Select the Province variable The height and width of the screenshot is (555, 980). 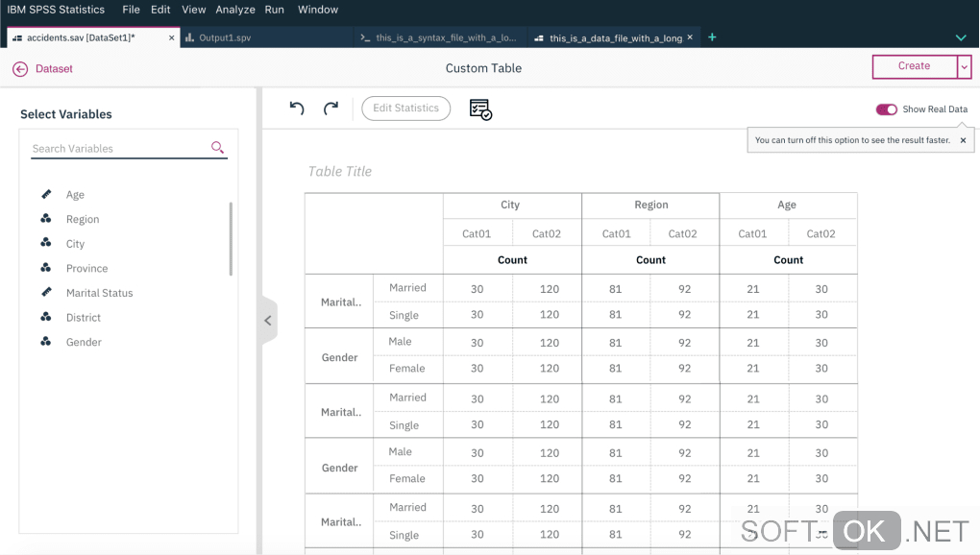(86, 268)
